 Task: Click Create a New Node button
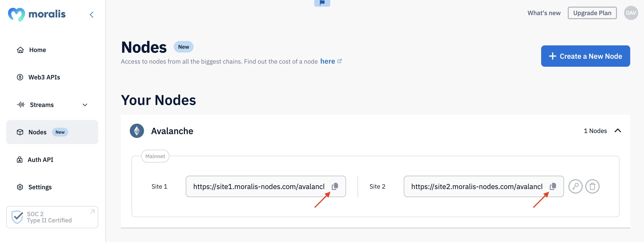tap(585, 56)
